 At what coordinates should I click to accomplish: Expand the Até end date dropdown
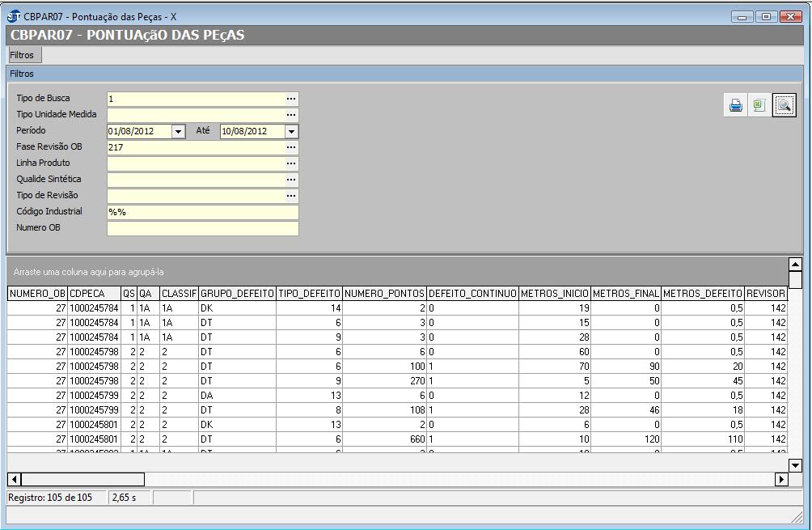pyautogui.click(x=291, y=131)
